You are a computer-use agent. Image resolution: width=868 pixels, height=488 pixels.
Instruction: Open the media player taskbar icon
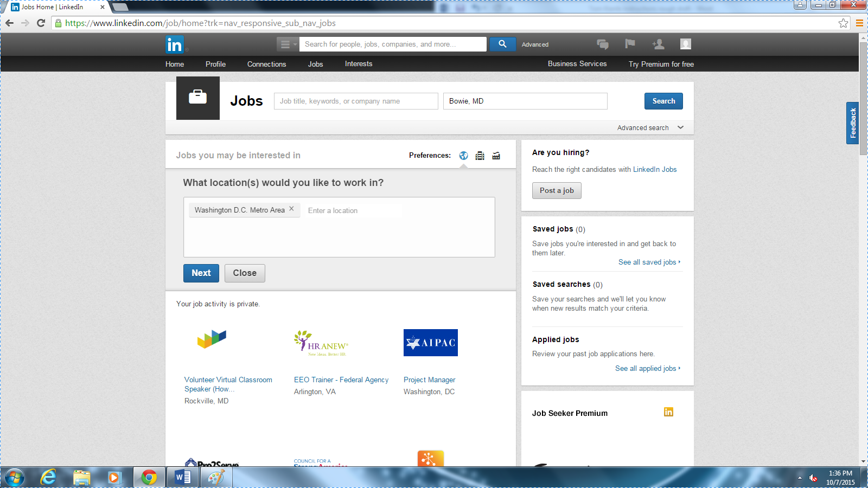click(x=114, y=478)
